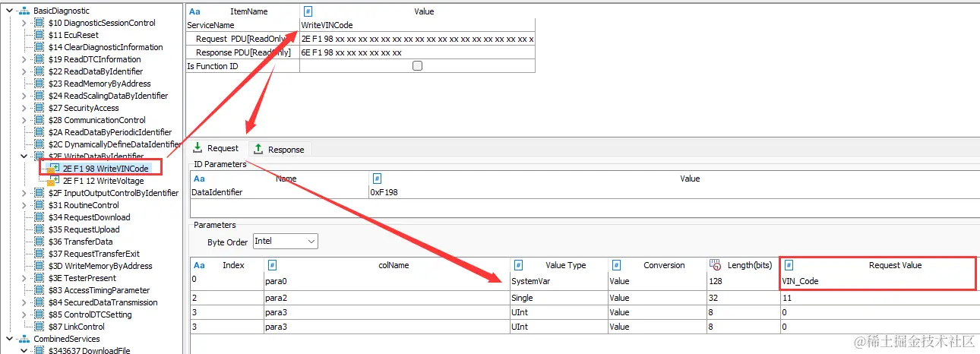The width and height of the screenshot is (980, 354).
Task: Select $85 ControlDTCSetting in the tree
Action: click(x=90, y=314)
